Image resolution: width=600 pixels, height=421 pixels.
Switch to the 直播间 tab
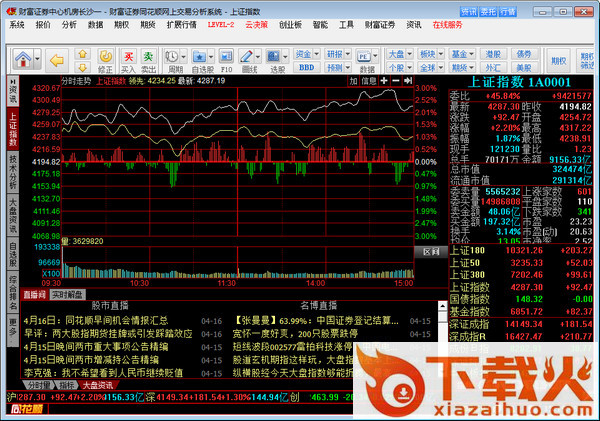coord(34,294)
